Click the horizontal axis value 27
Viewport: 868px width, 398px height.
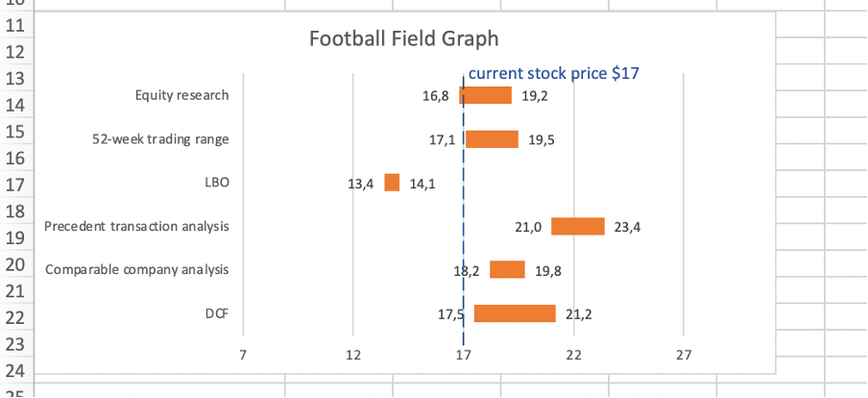684,356
